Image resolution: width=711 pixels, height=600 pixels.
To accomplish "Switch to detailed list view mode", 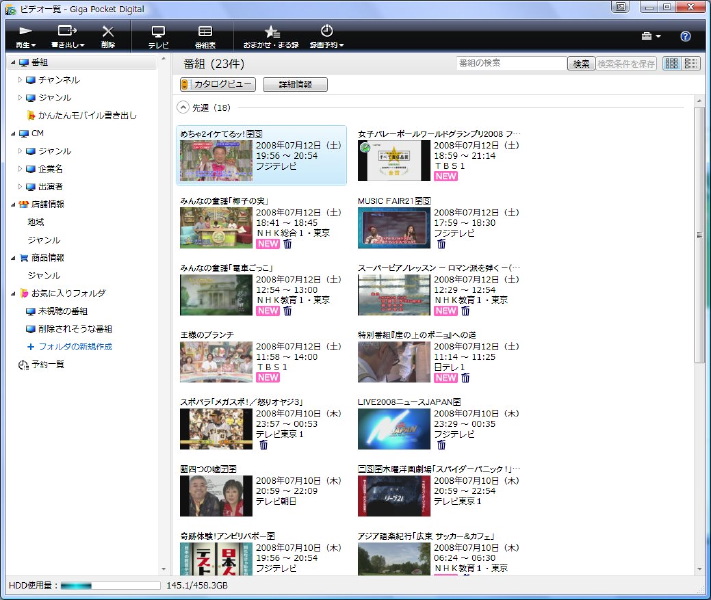I will pyautogui.click(x=692, y=63).
